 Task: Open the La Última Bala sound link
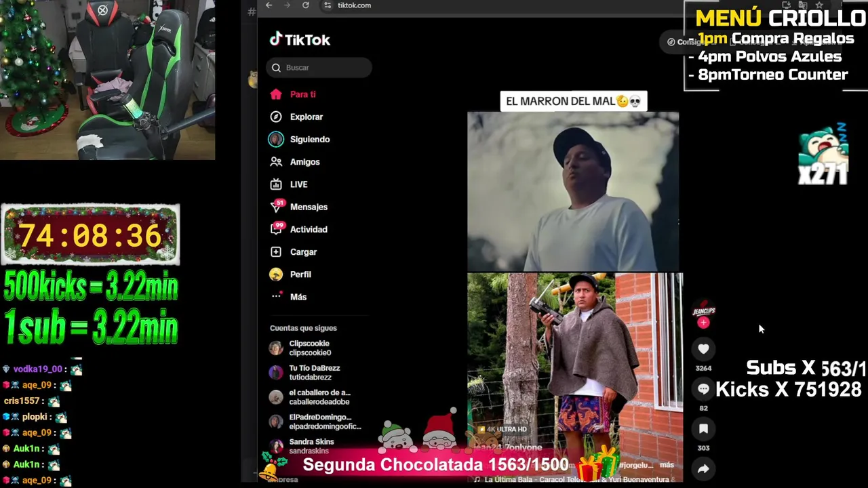click(x=573, y=479)
